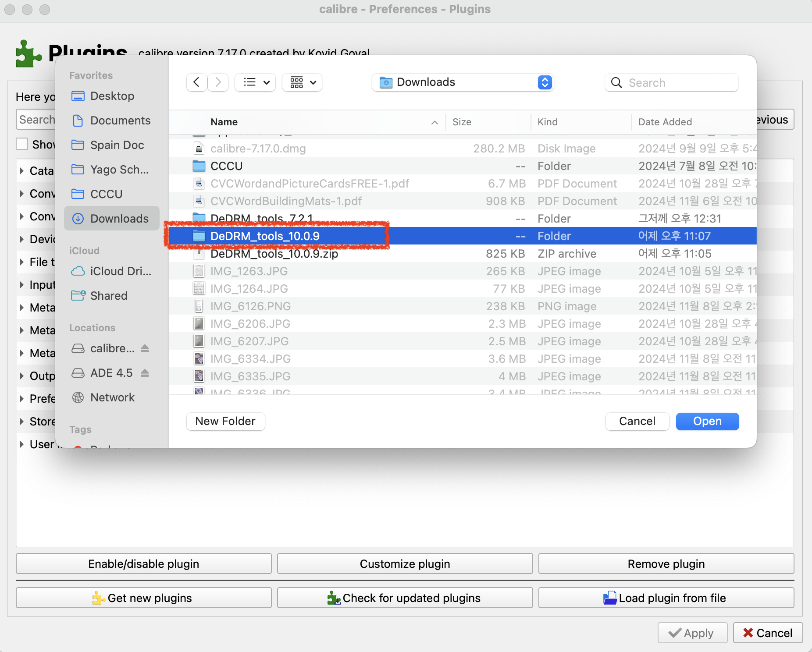Check for updated plugins

405,598
